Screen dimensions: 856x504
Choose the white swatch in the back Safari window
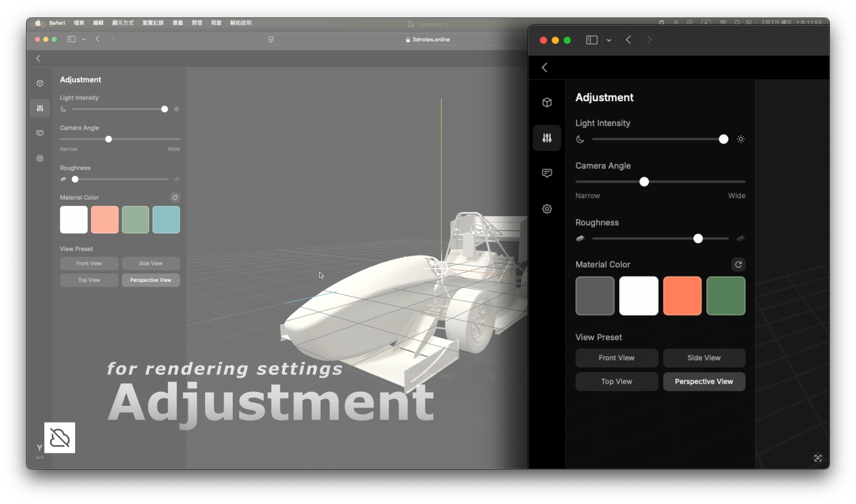(74, 219)
